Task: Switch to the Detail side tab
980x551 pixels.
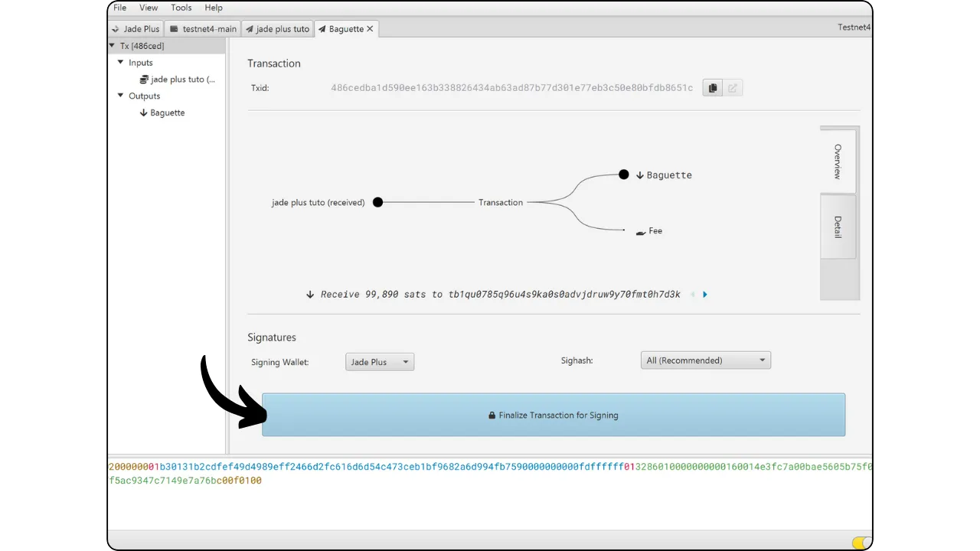Action: coord(838,227)
